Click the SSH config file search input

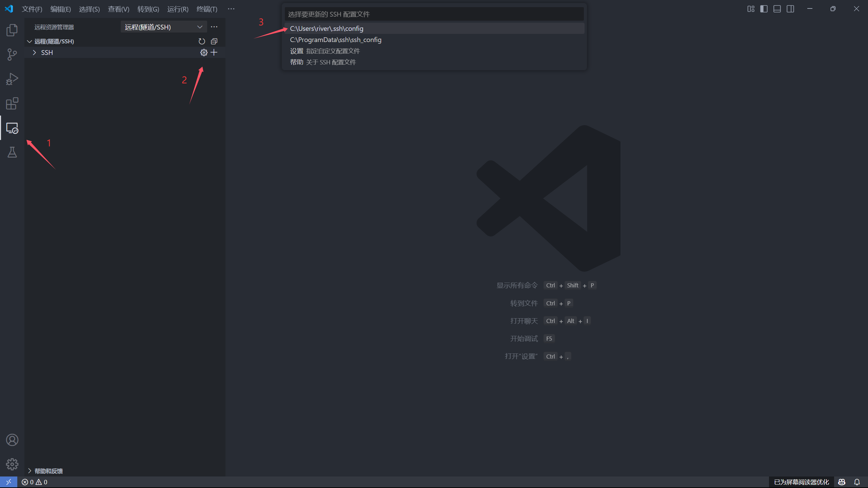[434, 14]
